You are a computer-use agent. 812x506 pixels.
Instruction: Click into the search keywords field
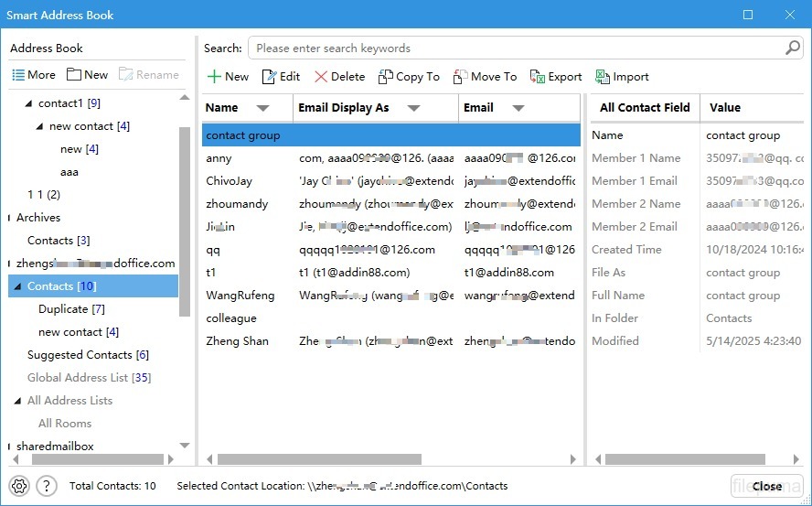pyautogui.click(x=512, y=48)
